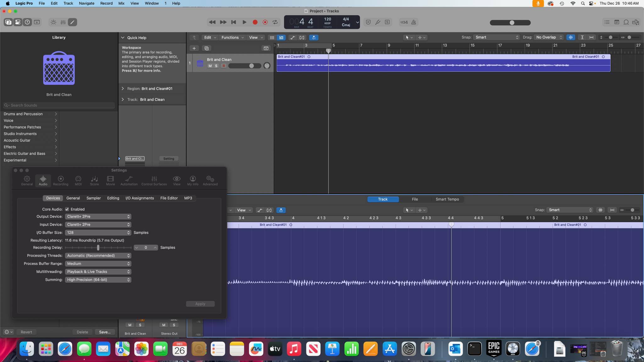Click the Save button in Library
644x362 pixels.
click(105, 332)
